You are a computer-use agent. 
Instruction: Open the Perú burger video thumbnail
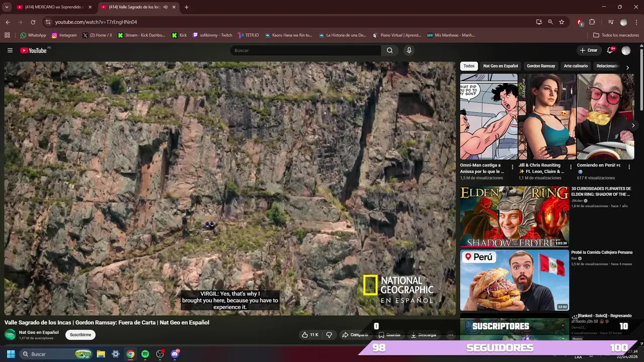pos(514,281)
